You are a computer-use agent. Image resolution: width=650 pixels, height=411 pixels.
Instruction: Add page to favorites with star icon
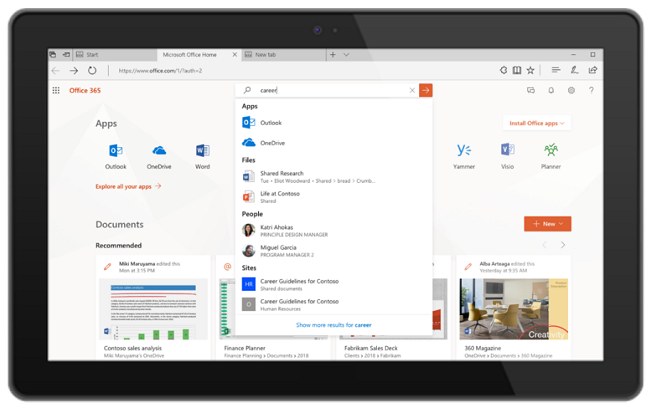point(531,71)
